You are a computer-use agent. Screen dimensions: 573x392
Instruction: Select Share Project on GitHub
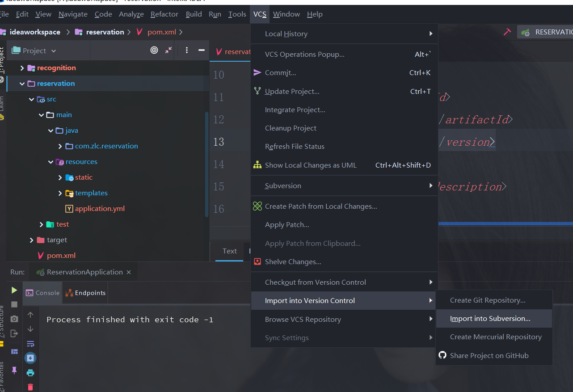(x=494, y=355)
